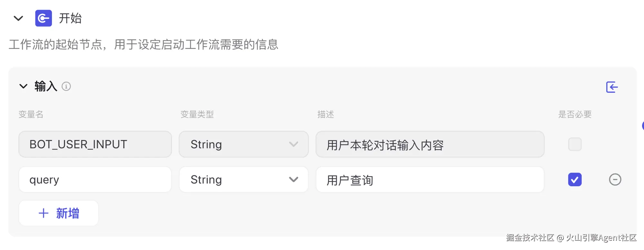Toggle the required checkbox for BOT_USER_INPUT
Viewport: 644px width, 250px height.
[x=575, y=144]
